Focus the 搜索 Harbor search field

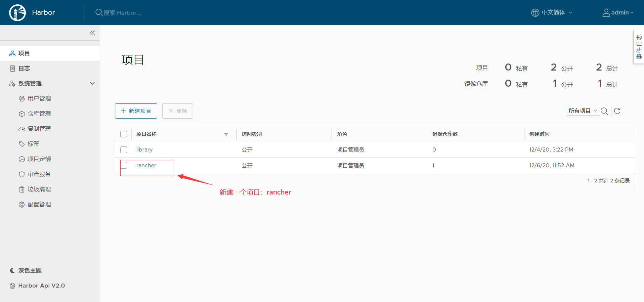point(122,13)
